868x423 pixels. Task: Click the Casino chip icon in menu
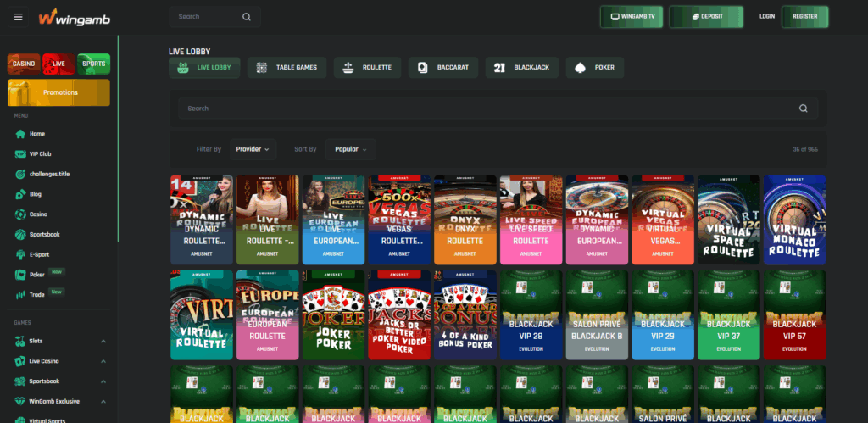pyautogui.click(x=20, y=214)
